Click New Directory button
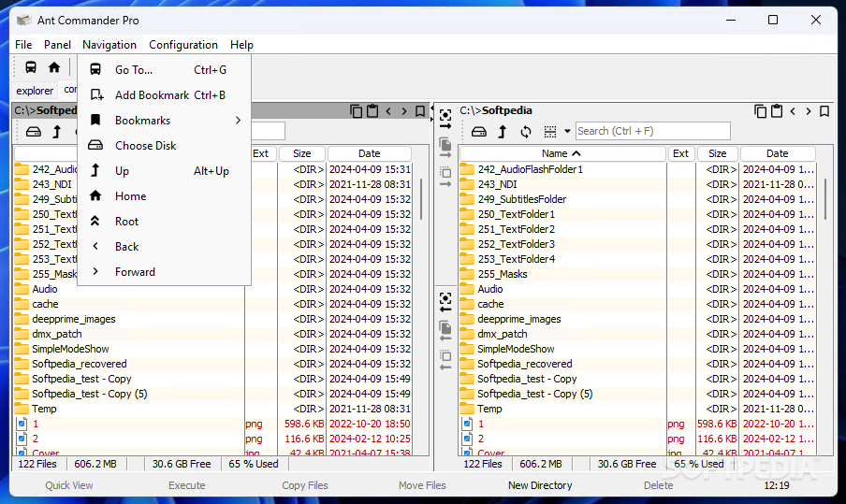Viewport: 846px width, 504px height. pyautogui.click(x=540, y=485)
